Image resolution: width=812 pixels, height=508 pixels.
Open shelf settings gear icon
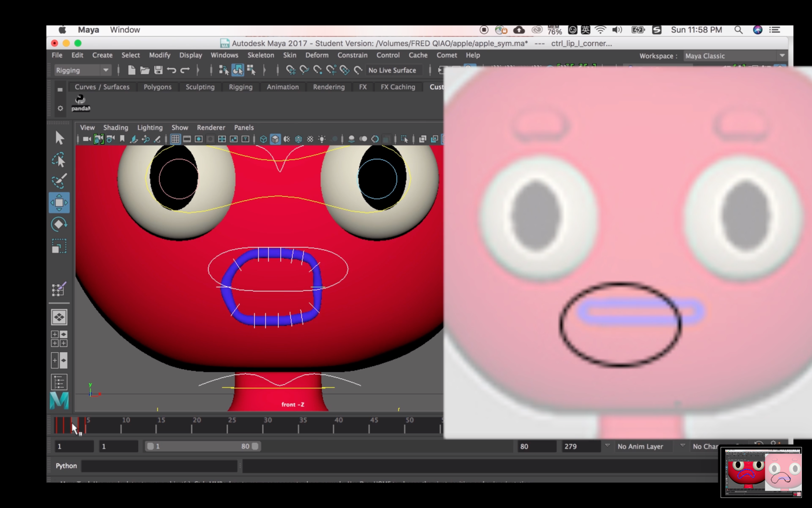point(60,108)
